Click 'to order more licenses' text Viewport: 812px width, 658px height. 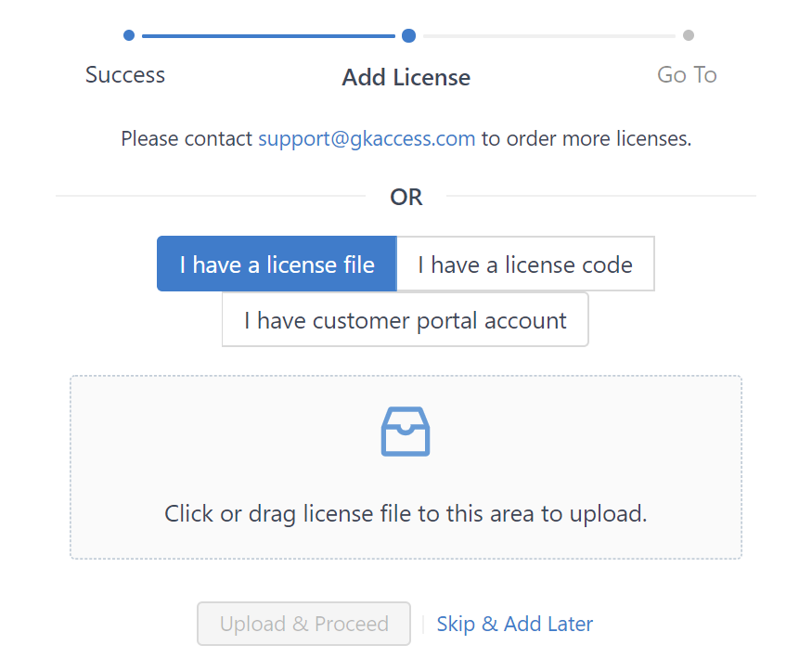tap(586, 139)
